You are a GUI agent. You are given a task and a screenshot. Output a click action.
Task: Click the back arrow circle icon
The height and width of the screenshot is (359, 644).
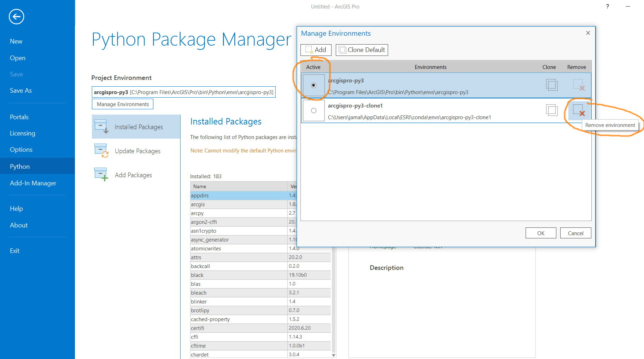click(17, 17)
